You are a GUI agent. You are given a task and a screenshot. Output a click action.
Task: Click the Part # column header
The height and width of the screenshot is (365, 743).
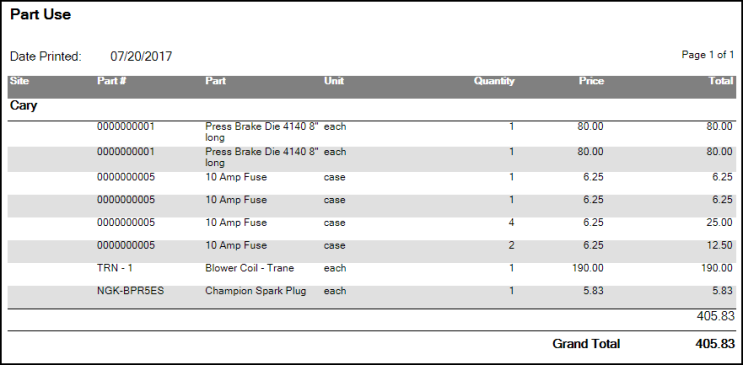(111, 81)
